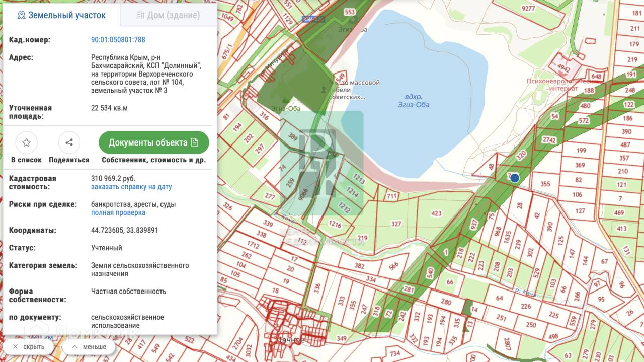Collapse details with меньше button
The image size is (644, 362).
(x=89, y=347)
